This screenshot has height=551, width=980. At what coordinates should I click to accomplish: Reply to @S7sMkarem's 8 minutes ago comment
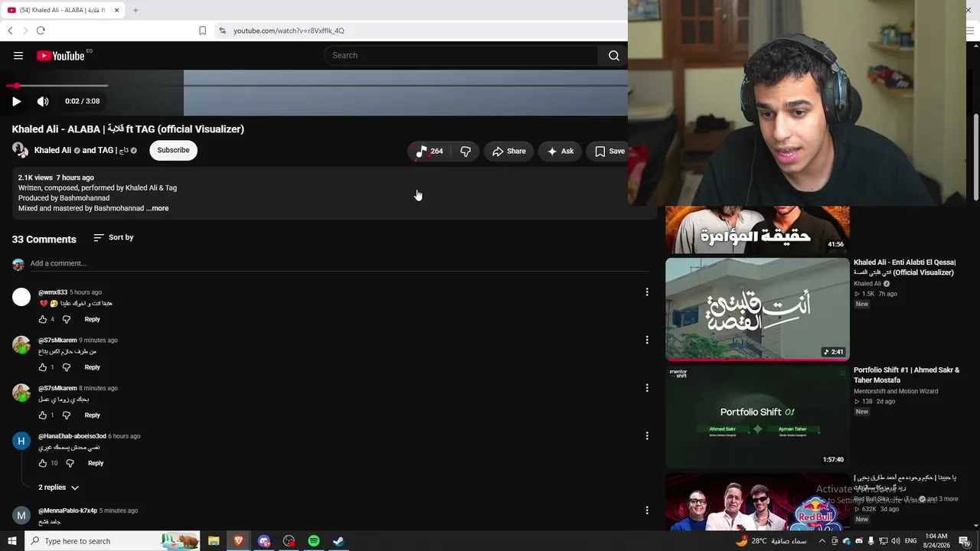click(92, 416)
